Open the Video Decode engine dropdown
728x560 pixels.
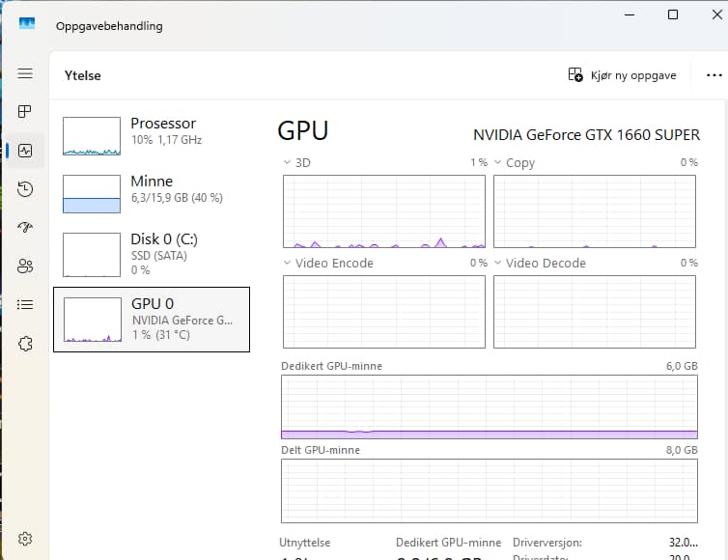click(x=497, y=263)
